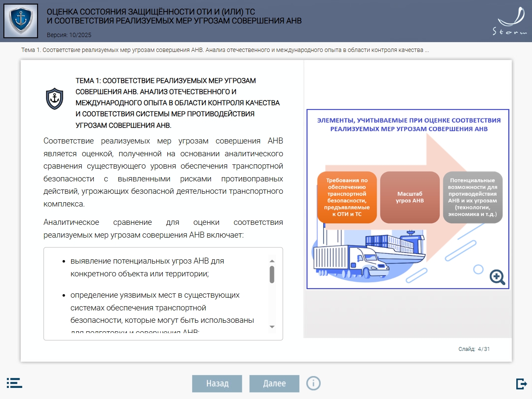The width and height of the screenshot is (532, 399).
Task: Click the 'Тема 1' breadcrumb title line
Action: (225, 50)
